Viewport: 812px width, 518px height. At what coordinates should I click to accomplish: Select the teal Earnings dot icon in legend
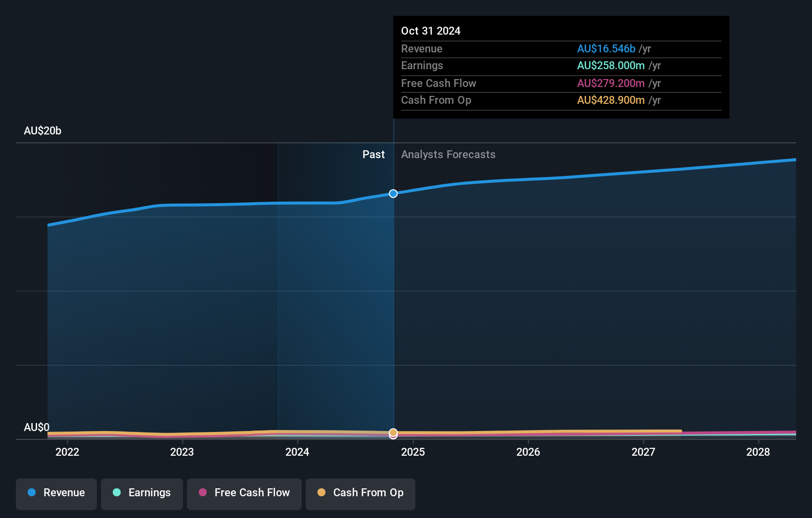117,493
